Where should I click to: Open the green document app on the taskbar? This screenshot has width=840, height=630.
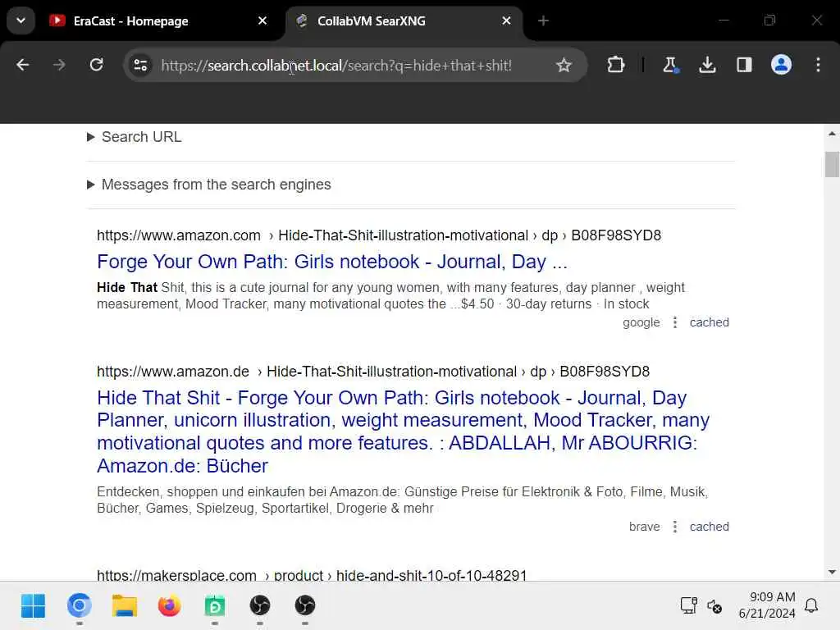point(215,606)
